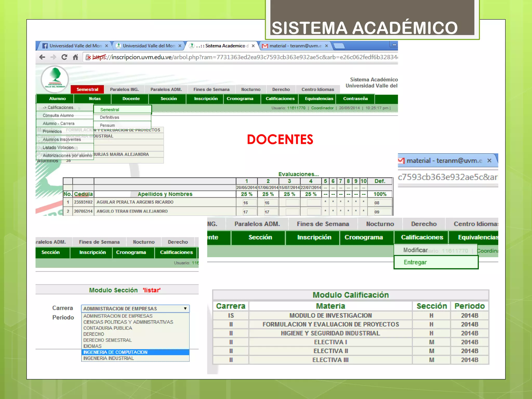
Task: Choose Alumnos Insolventes menu entry
Action: [65, 140]
